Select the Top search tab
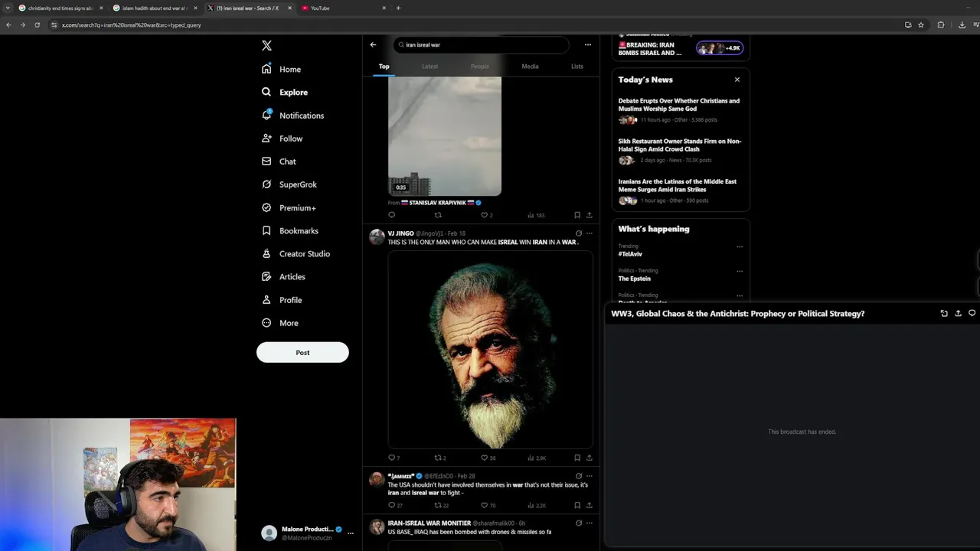 pyautogui.click(x=384, y=67)
